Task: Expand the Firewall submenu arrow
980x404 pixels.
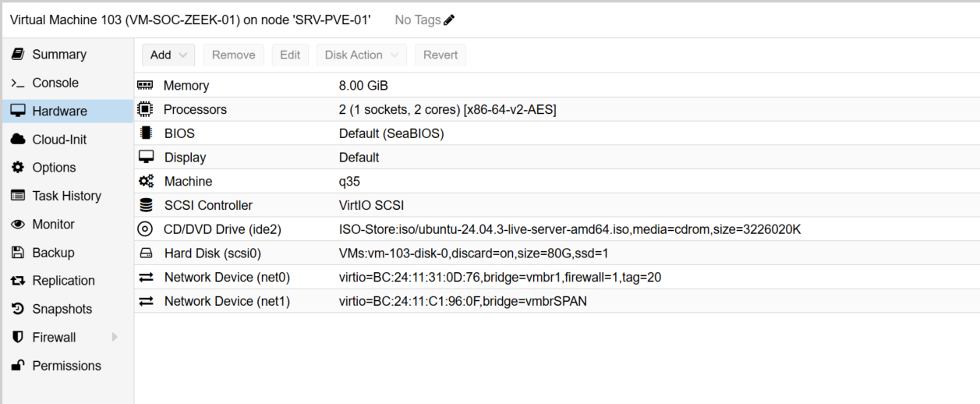Action: point(115,337)
